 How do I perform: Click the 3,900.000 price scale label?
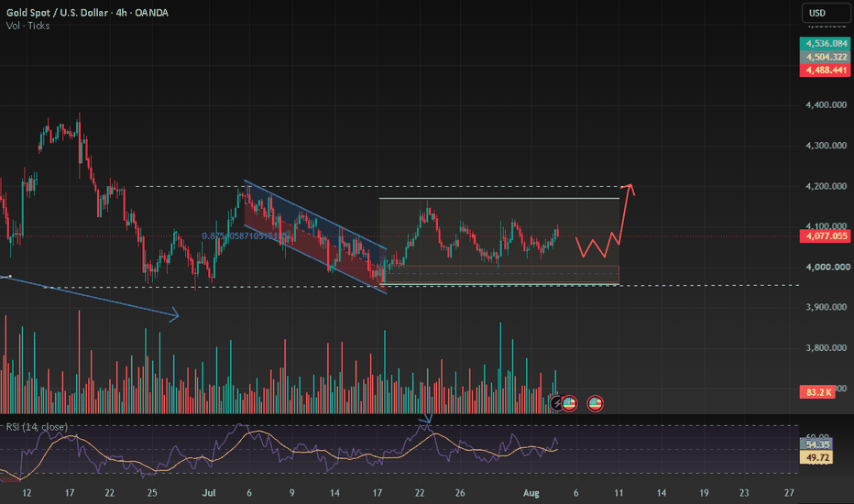click(x=826, y=307)
